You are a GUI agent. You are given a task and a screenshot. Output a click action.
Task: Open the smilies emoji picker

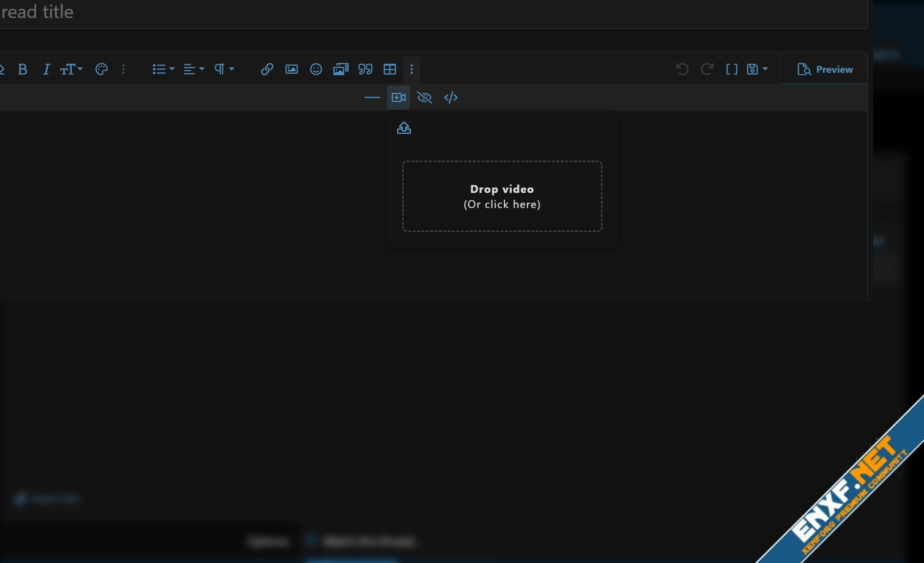[x=316, y=69]
